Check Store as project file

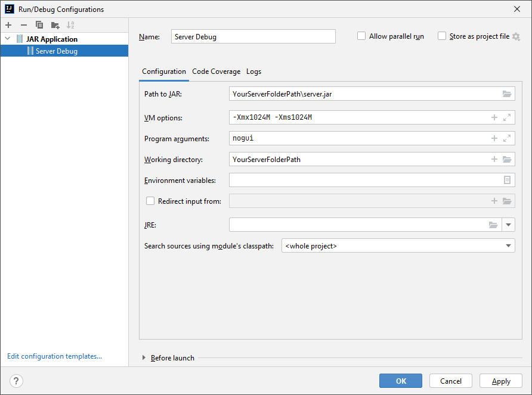pos(441,36)
